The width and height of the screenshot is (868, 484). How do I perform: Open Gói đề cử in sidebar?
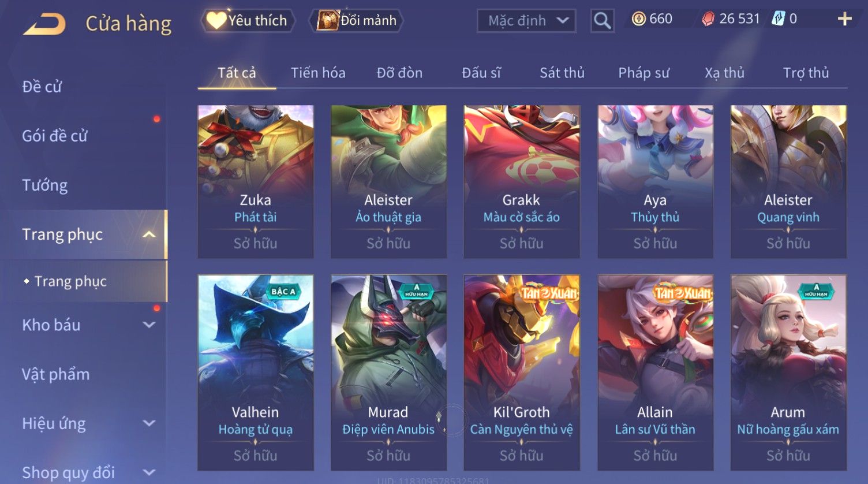click(x=55, y=136)
